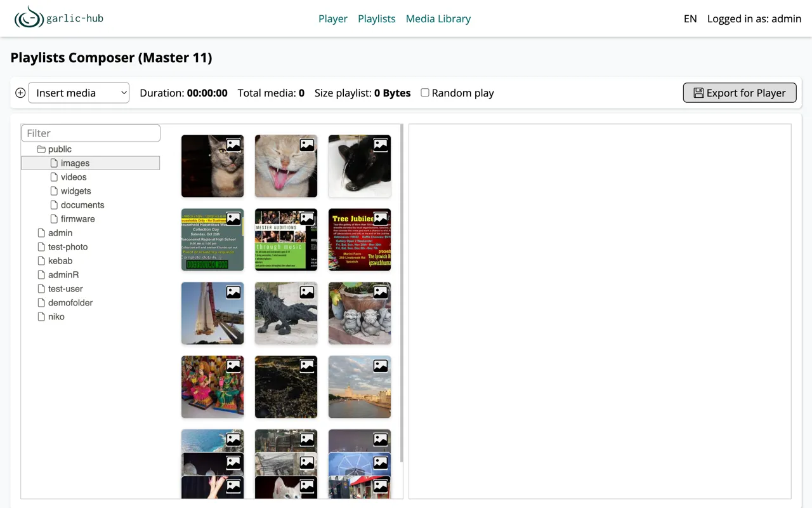Image resolution: width=812 pixels, height=508 pixels.
Task: Select the firmware tree item
Action: [78, 219]
